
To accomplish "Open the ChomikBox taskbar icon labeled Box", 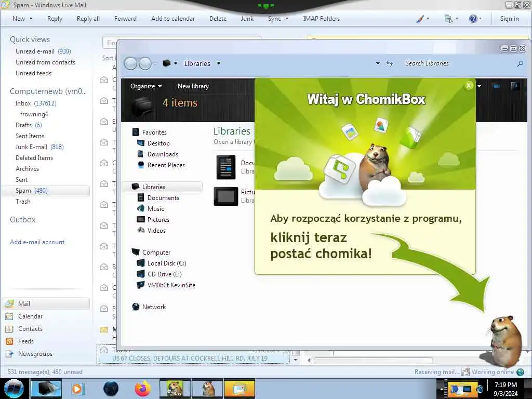I will coord(175,389).
